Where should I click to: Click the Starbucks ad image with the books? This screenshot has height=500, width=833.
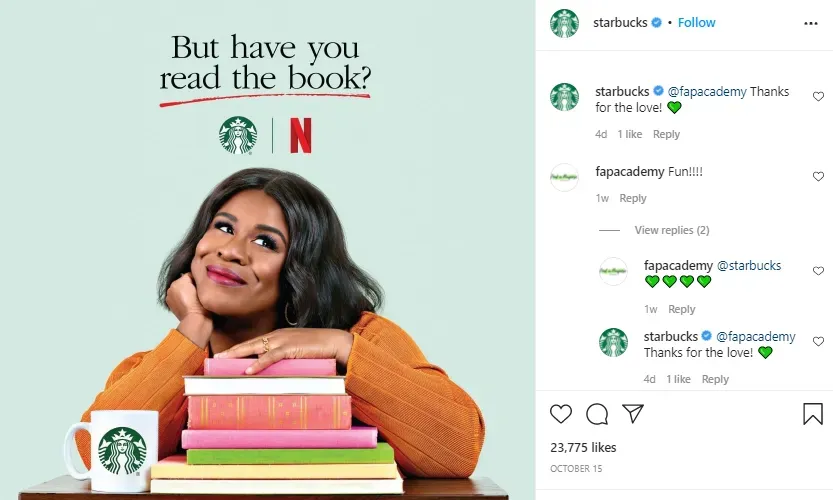[267, 250]
